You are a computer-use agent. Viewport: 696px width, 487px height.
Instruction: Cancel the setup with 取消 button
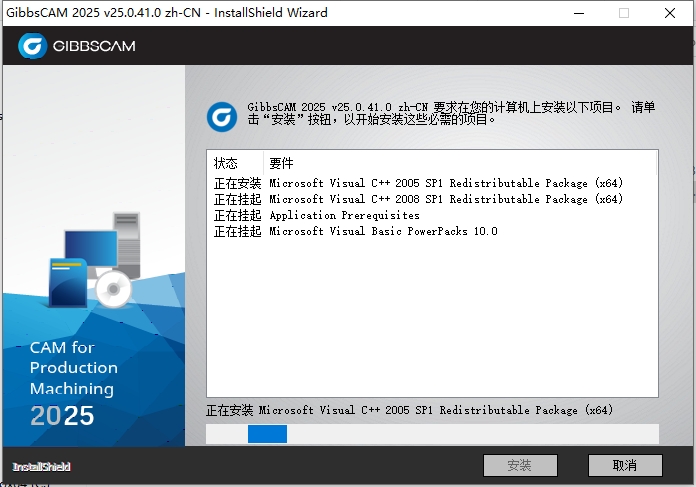click(x=625, y=465)
